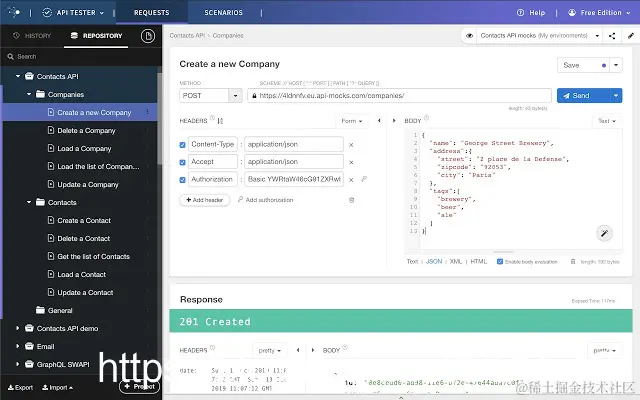Click the key icon beside Authorization header
The width and height of the screenshot is (640, 400).
(x=364, y=179)
